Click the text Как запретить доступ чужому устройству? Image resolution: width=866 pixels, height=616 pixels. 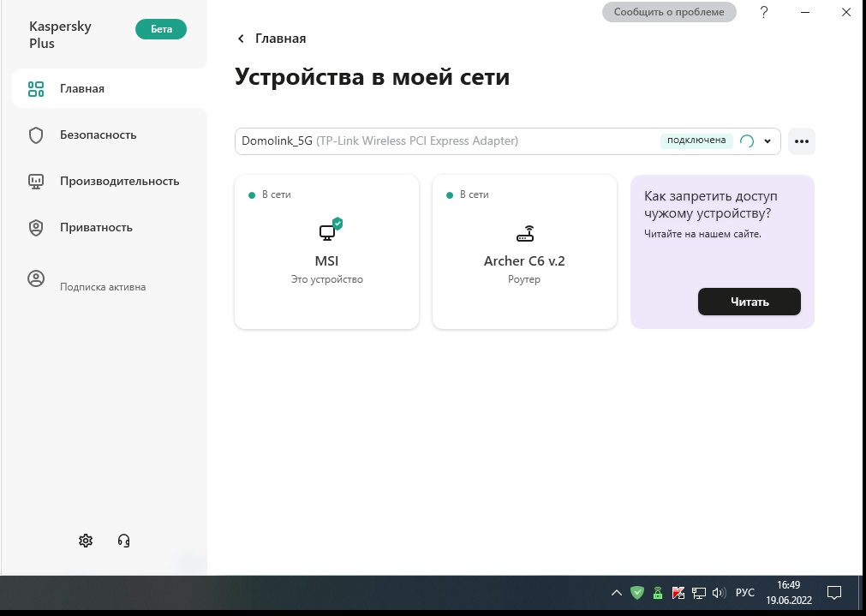tap(711, 205)
